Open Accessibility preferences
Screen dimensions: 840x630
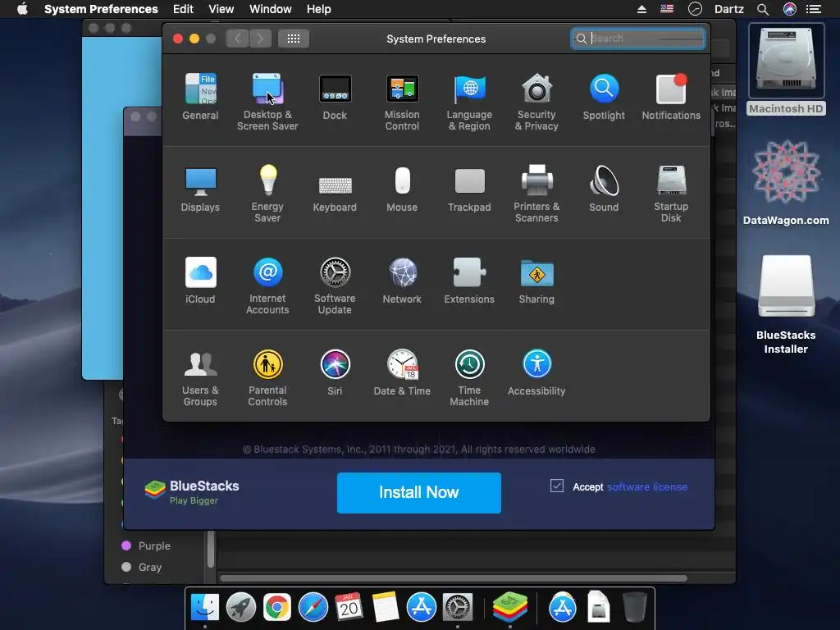[x=536, y=372]
